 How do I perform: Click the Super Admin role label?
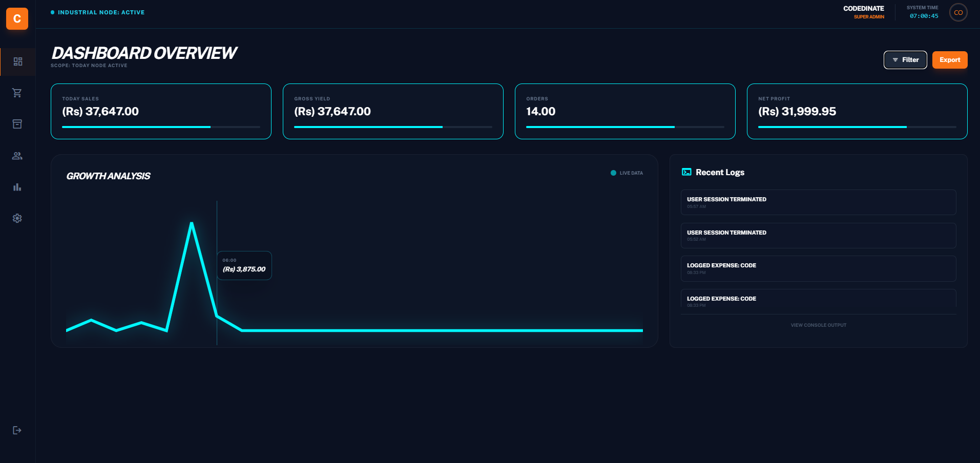869,17
